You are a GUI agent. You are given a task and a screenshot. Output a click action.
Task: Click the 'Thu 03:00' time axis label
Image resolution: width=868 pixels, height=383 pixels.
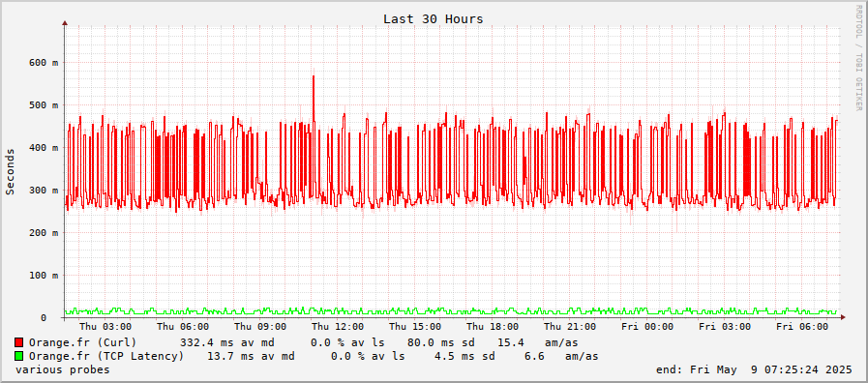coord(105,327)
